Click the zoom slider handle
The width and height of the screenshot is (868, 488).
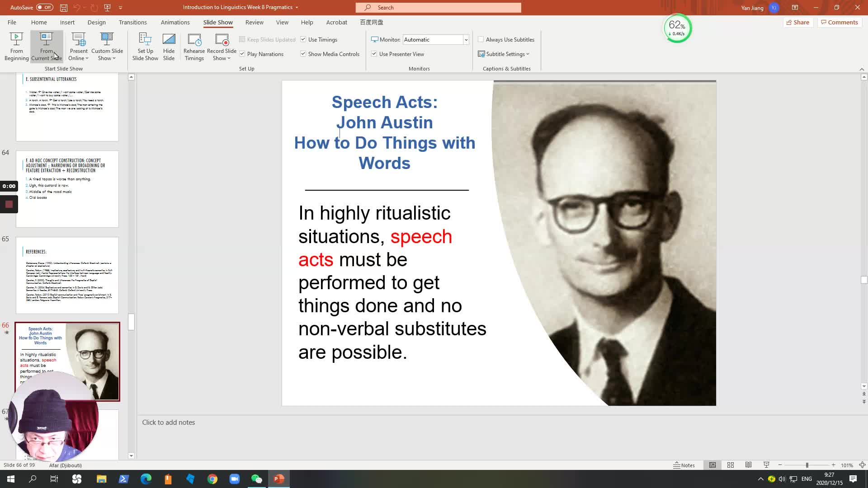coord(807,465)
